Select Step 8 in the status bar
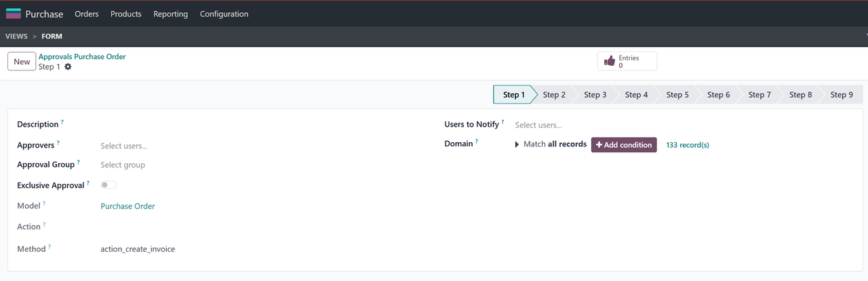 click(x=801, y=95)
